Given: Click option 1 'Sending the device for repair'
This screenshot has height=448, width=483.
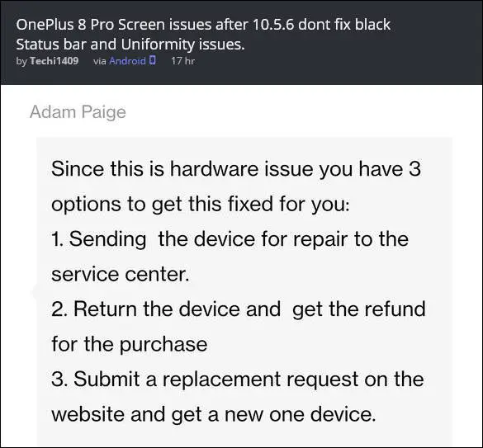Looking at the screenshot, I should [x=230, y=239].
